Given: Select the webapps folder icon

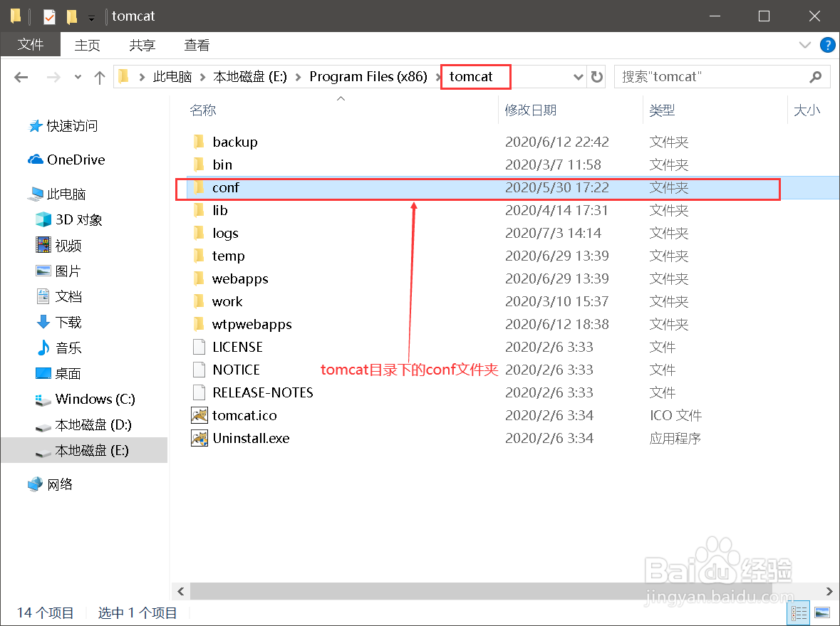Looking at the screenshot, I should 199,278.
